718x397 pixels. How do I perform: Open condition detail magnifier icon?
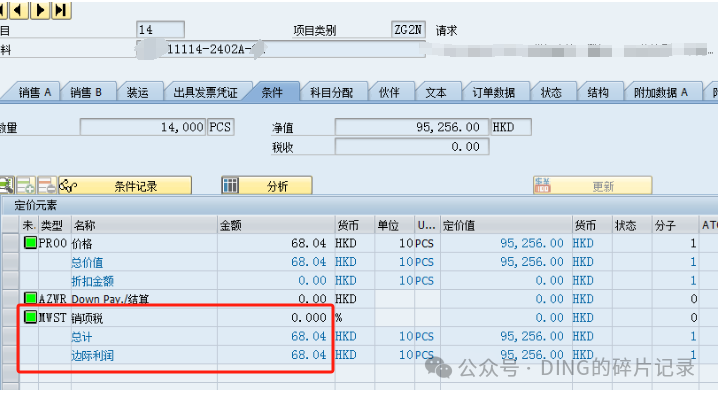tap(6, 185)
